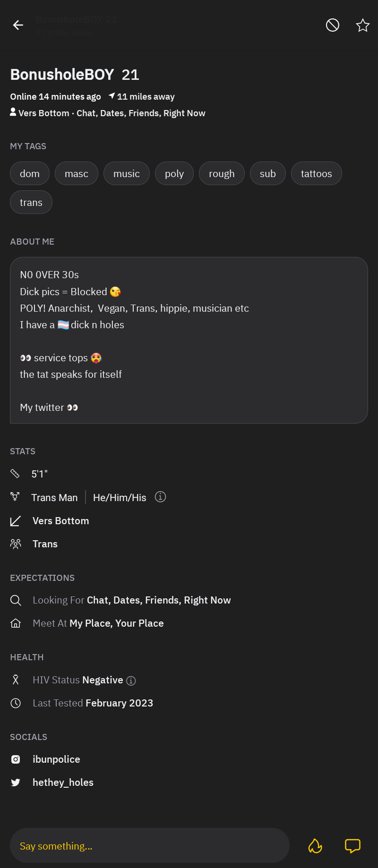The image size is (378, 868).
Task: Select the "masc" tag chip
Action: coord(77,174)
